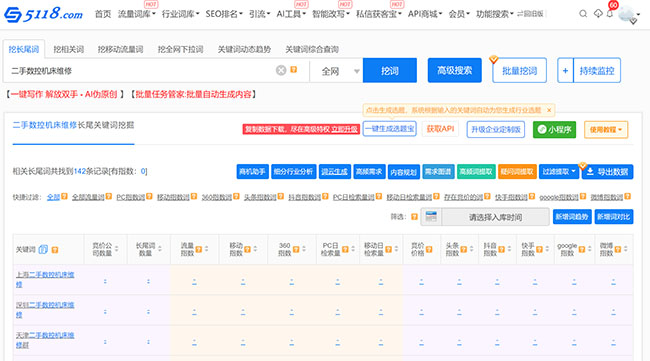Sort by 移动指数 column arrows
This screenshot has height=361, width=650.
(255, 249)
